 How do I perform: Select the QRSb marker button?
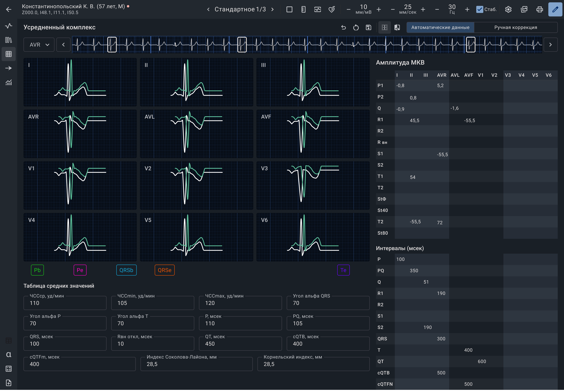(126, 270)
